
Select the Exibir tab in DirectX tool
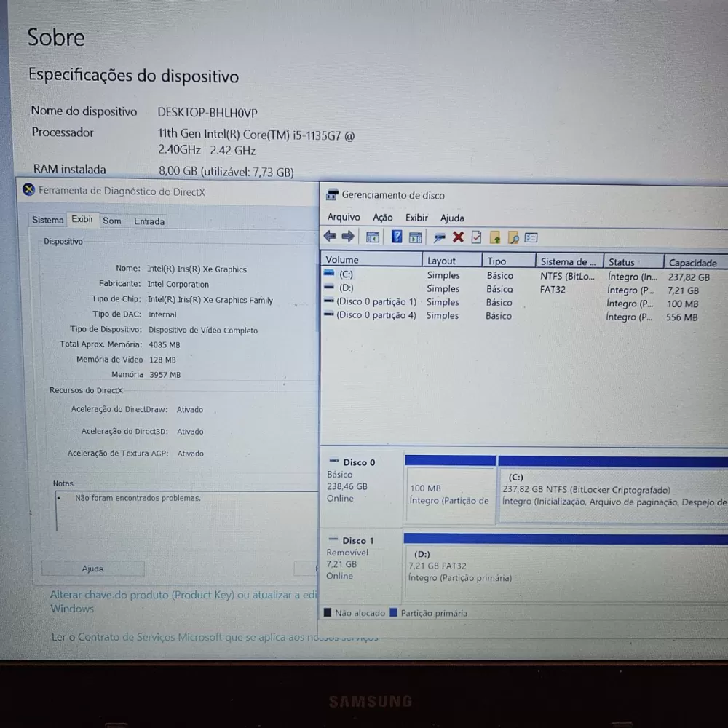pyautogui.click(x=83, y=219)
